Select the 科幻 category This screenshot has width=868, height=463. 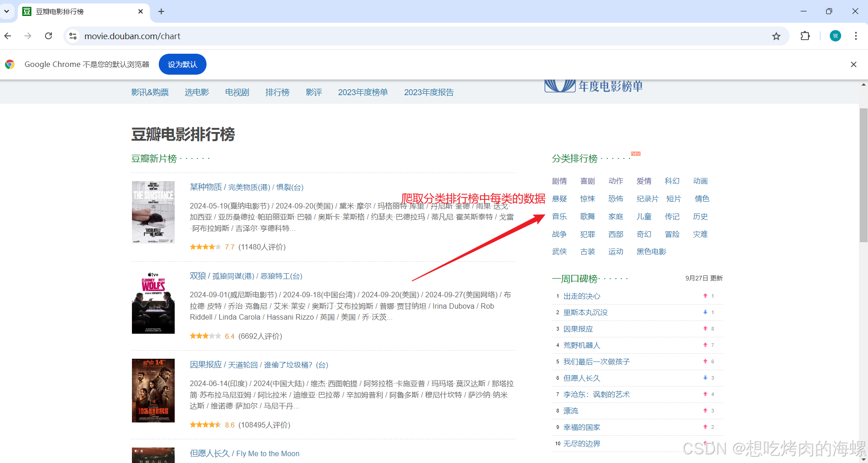[672, 181]
